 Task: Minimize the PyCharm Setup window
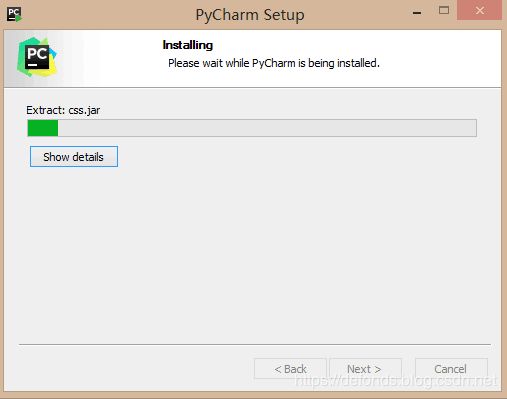[417, 13]
